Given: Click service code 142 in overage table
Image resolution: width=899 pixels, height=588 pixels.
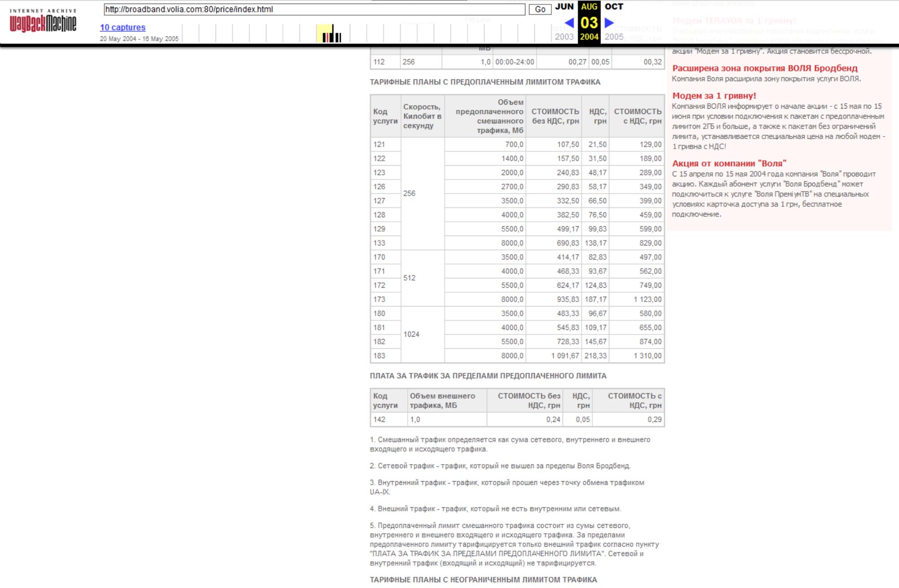Looking at the screenshot, I should click(379, 419).
